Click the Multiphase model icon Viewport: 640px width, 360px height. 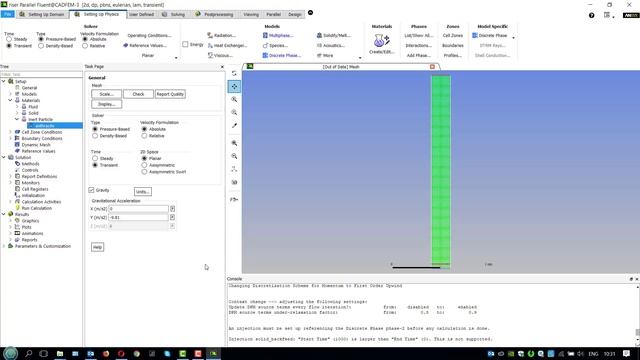click(265, 36)
